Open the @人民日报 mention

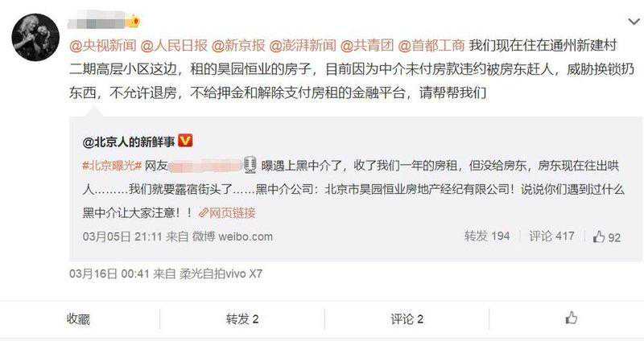click(174, 45)
